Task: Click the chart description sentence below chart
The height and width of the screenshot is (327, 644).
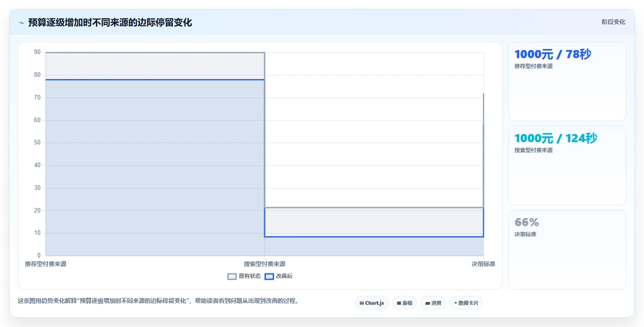Action: point(158,301)
